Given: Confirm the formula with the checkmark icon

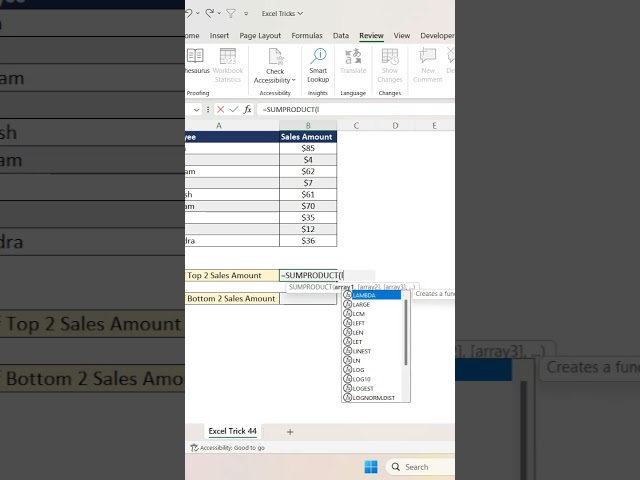Looking at the screenshot, I should pyautogui.click(x=234, y=109).
